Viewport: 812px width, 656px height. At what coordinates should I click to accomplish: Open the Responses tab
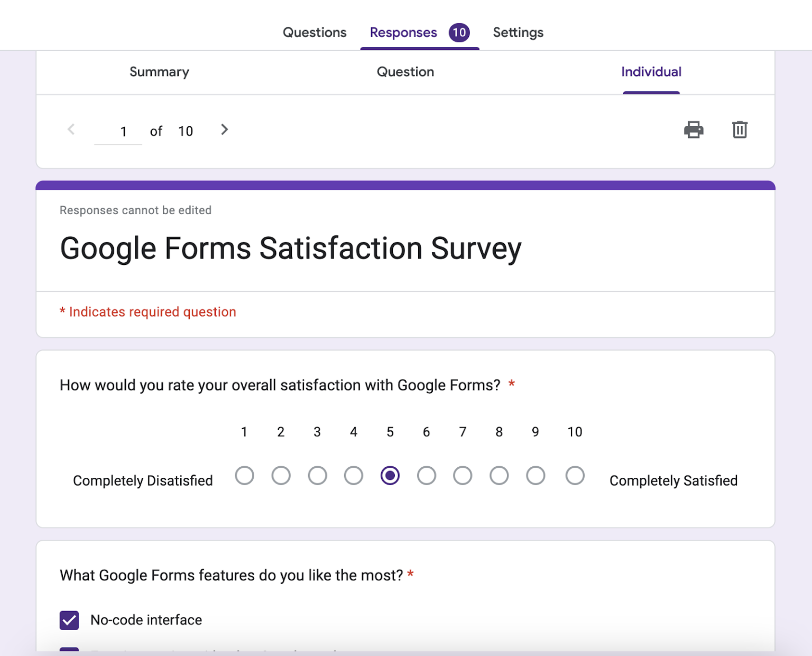pyautogui.click(x=403, y=32)
